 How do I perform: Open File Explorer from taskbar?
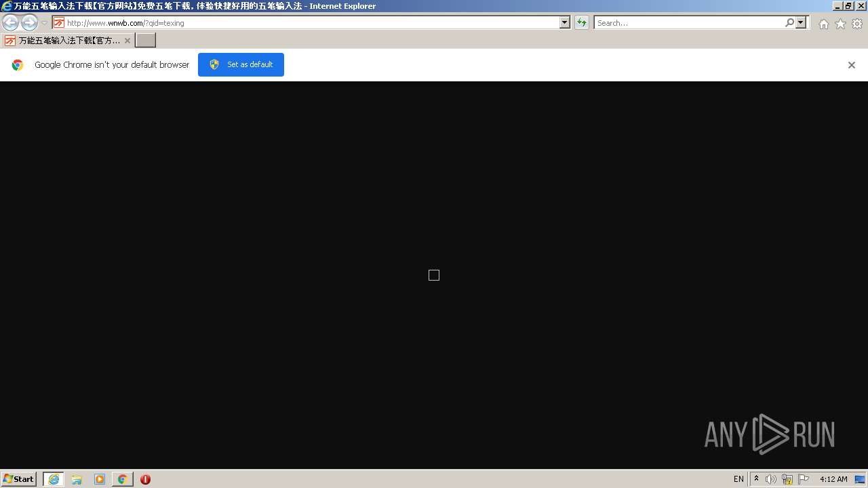tap(77, 479)
